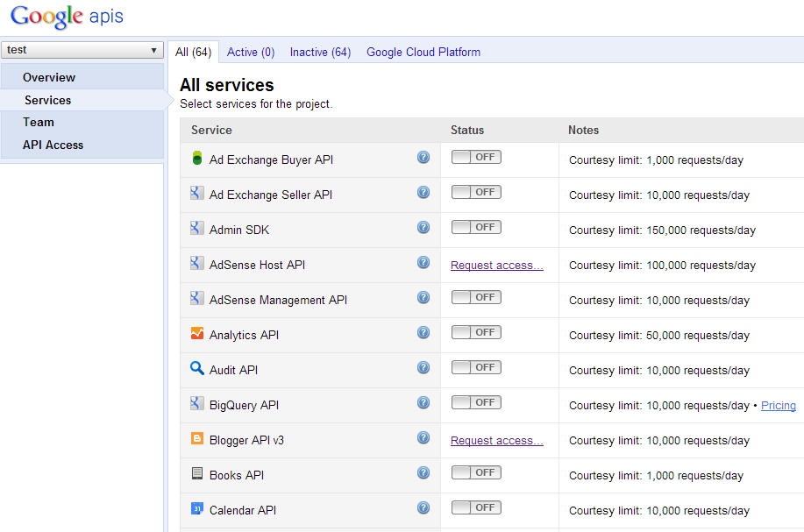Turn on the Analytics API switch

[476, 333]
